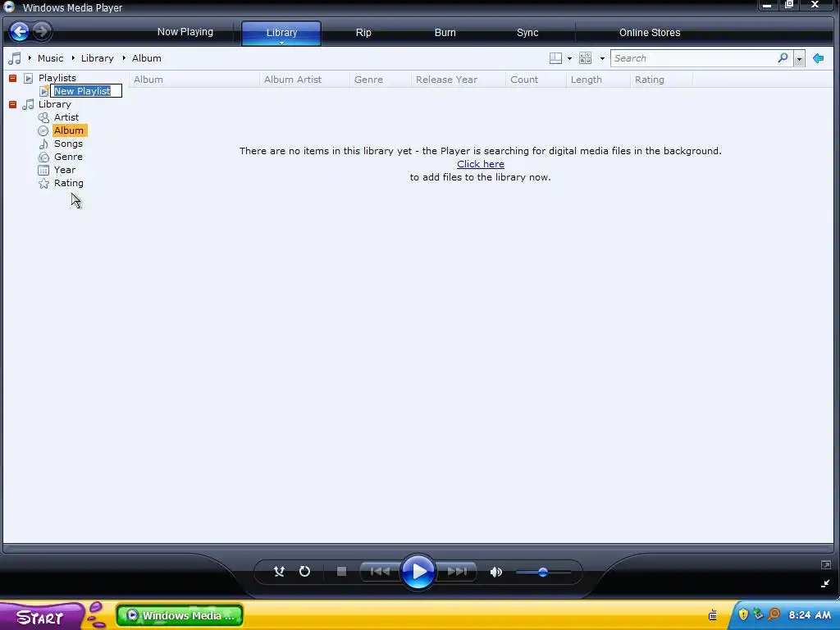Click the 'Click here' link

pyautogui.click(x=481, y=164)
